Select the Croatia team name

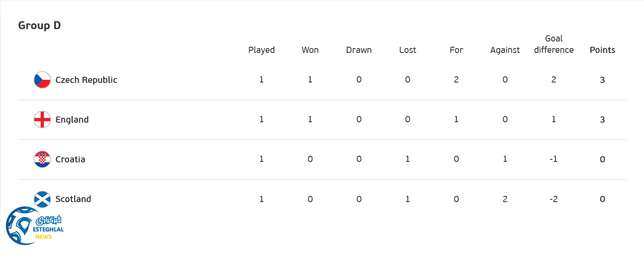coord(70,159)
